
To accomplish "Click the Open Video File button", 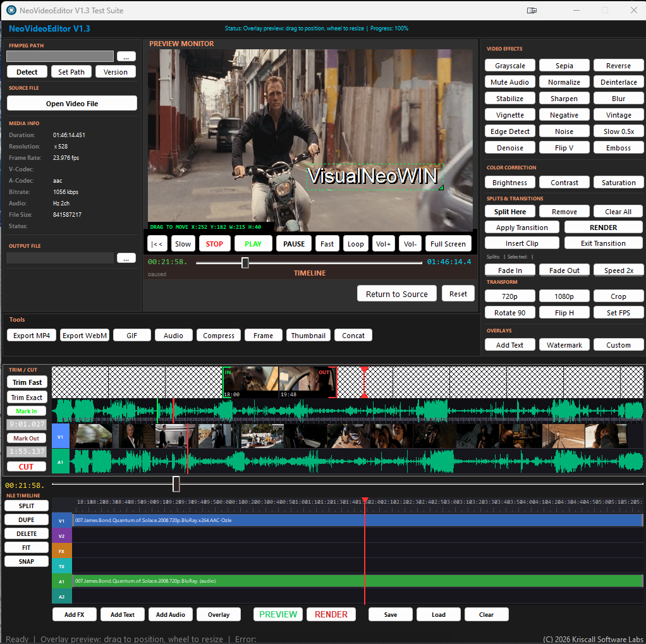I will point(72,104).
